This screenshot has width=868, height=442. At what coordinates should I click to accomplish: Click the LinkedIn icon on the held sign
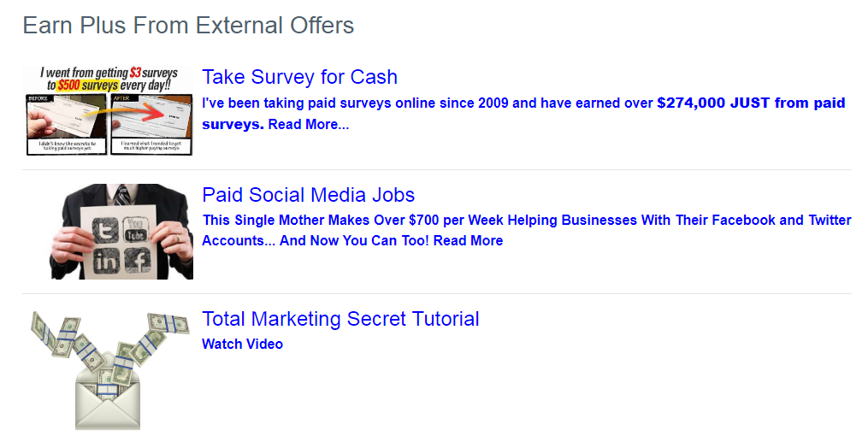tap(106, 260)
